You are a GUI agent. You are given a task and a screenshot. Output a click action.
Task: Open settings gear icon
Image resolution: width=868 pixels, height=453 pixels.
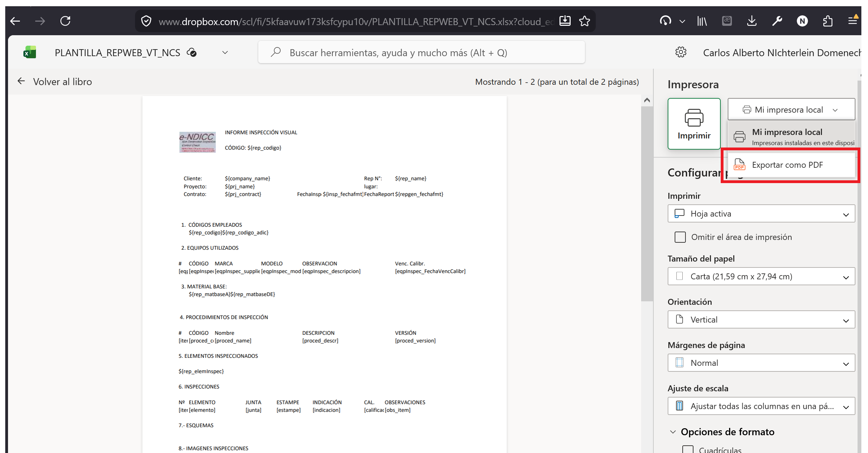pos(681,52)
